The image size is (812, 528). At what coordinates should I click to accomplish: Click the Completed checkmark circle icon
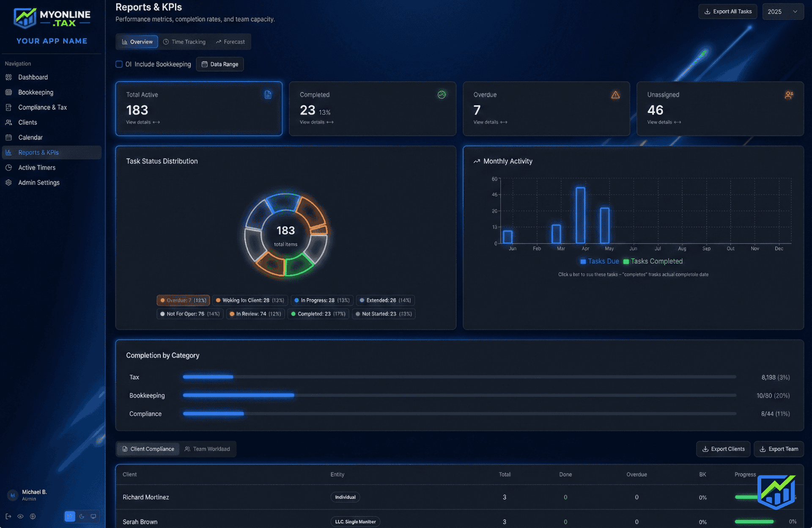(442, 95)
